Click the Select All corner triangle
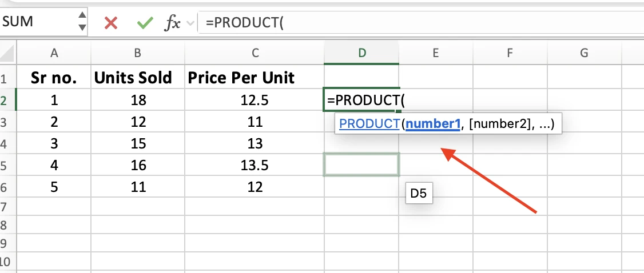The height and width of the screenshot is (273, 644). 8,53
